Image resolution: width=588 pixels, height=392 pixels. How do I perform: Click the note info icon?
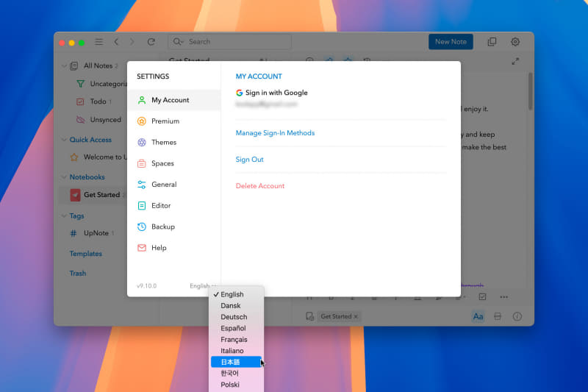(x=517, y=316)
